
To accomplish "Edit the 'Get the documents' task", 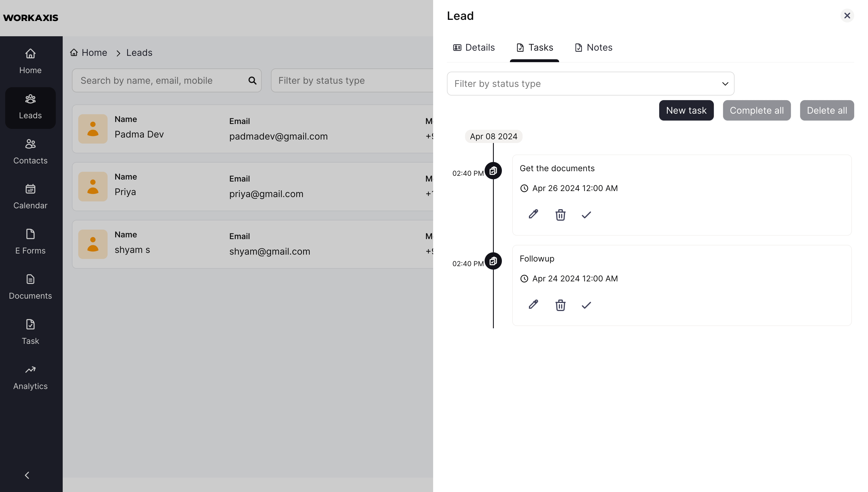I will (533, 214).
